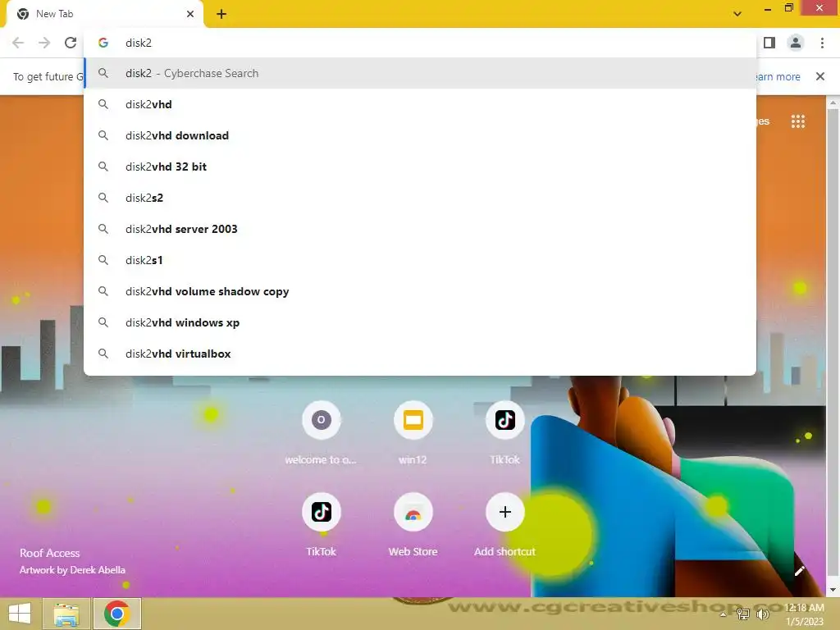Click the browser back arrow
Viewport: 840px width, 630px height.
[x=18, y=43]
